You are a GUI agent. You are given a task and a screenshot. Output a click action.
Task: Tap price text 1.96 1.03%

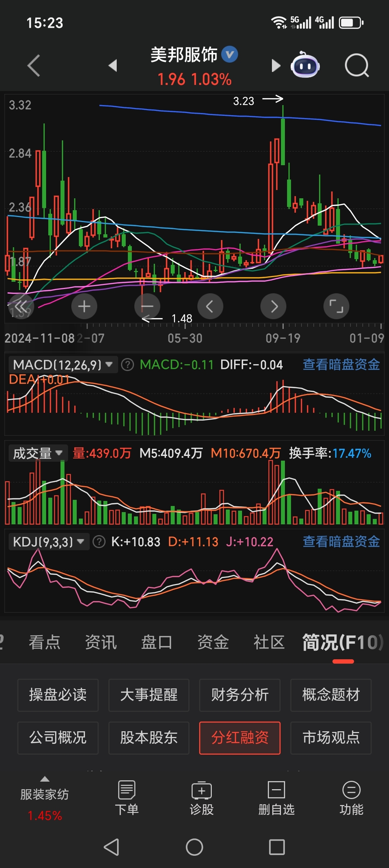(x=194, y=80)
